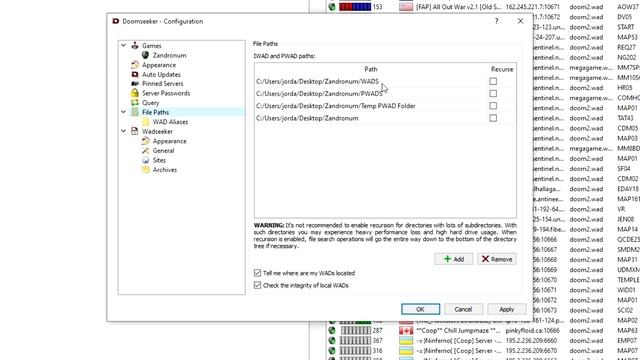Click the ping bar of the 316 ping server
Screen dimensions: 640x360
pyautogui.click(x=355, y=351)
